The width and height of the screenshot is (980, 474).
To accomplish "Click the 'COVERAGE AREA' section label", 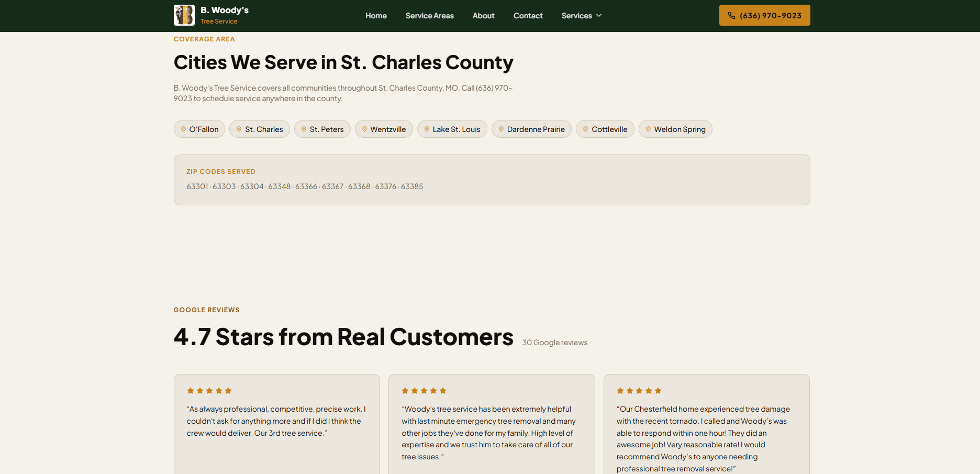I will point(204,39).
